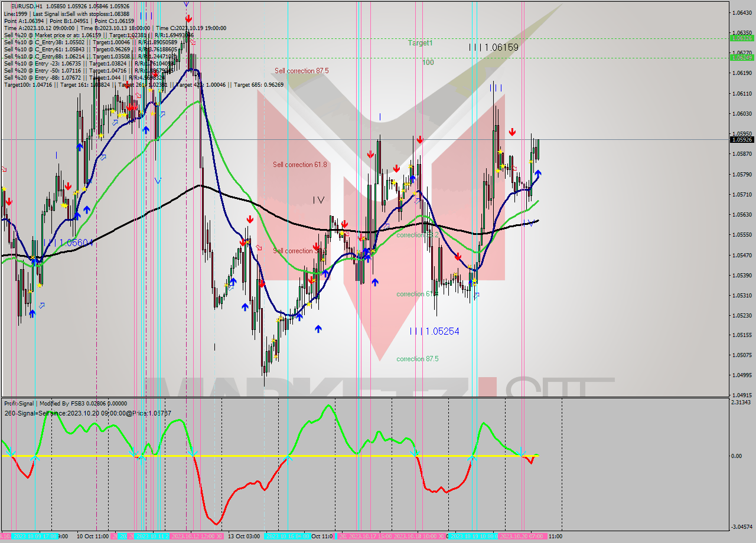This screenshot has height=543, width=756.
Task: Click the '10 Oct 11:00' time label
Action: click(93, 537)
